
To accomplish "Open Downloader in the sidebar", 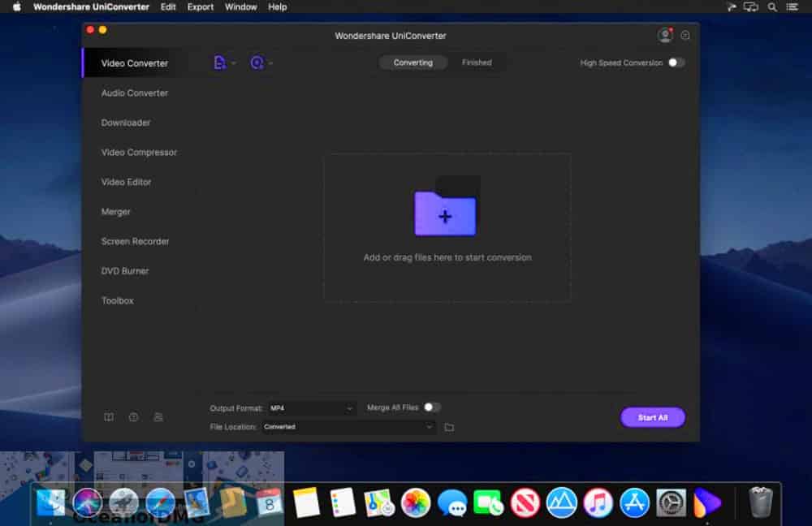I will (126, 123).
